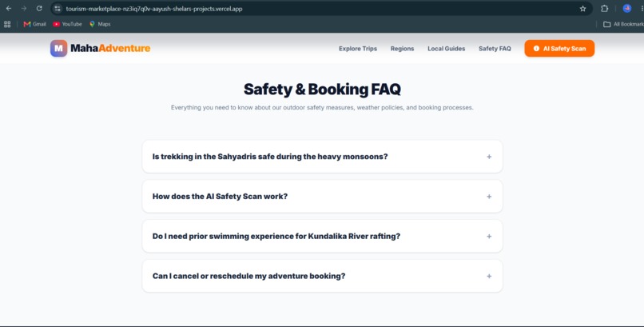Open the Safety FAQ nav item

[495, 49]
